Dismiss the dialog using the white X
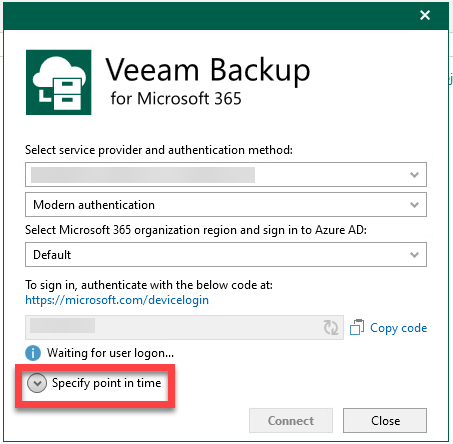 (x=425, y=15)
